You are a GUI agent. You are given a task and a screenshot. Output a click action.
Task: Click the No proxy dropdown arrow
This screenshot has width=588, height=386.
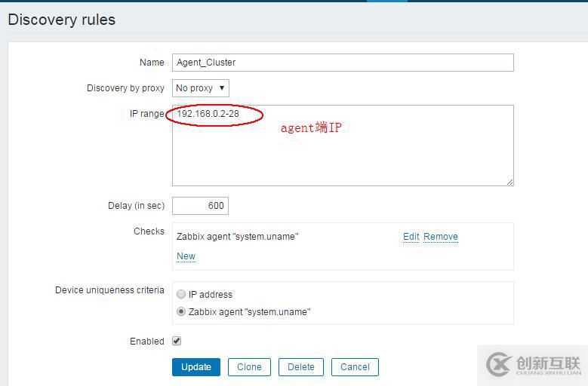pos(222,88)
